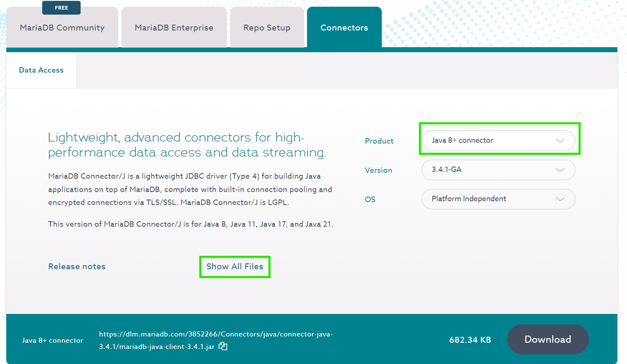Click the Product field label
The image size is (627, 364).
point(379,141)
